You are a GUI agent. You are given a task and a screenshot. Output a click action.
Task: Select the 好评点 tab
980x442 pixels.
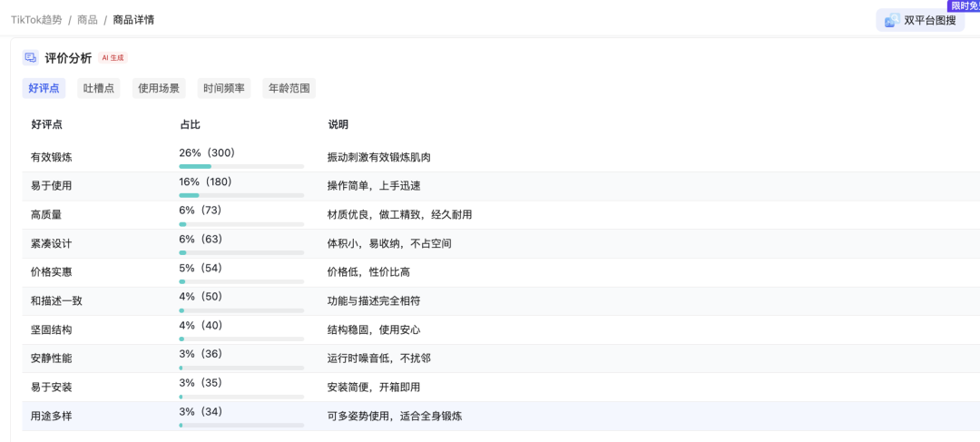point(44,88)
